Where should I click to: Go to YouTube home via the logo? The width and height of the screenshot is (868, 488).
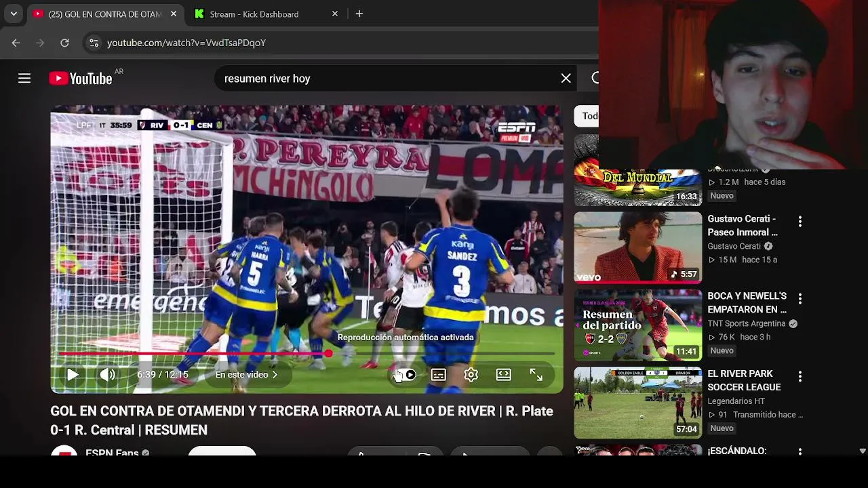pyautogui.click(x=81, y=79)
